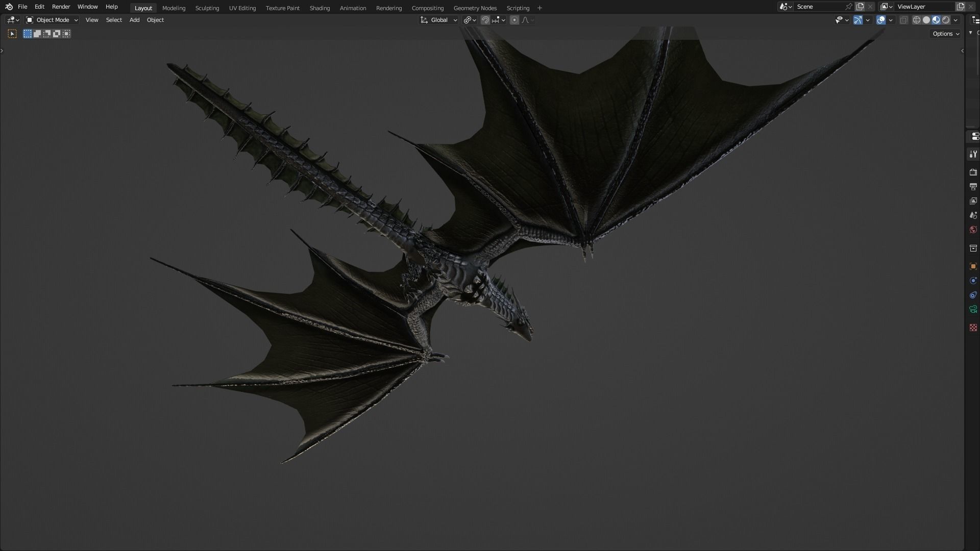Open proportional editing falloff dropdown
The image size is (980, 551).
528,20
